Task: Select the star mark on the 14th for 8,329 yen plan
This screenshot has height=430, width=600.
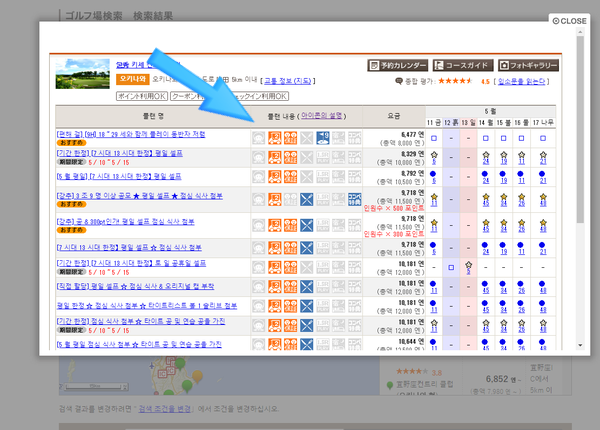Action: tap(486, 155)
